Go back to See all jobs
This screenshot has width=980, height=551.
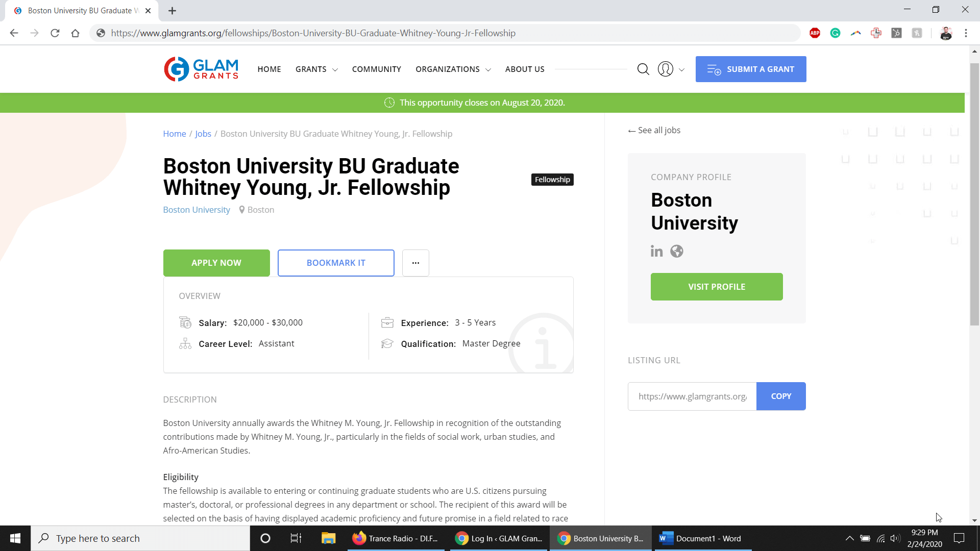tap(654, 130)
